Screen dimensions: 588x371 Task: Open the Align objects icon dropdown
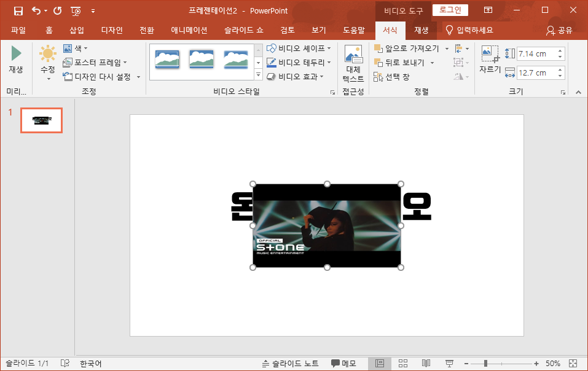coord(461,49)
